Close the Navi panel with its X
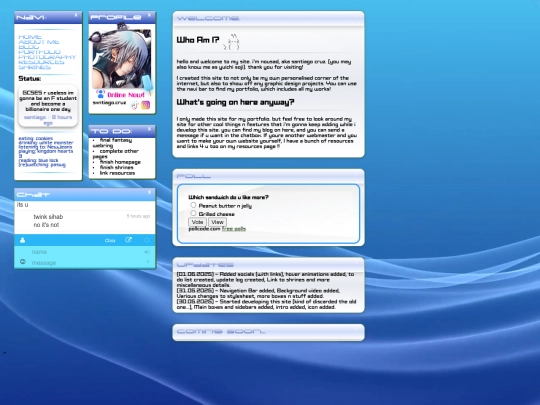Viewport: 540px width, 405px height. [76, 15]
